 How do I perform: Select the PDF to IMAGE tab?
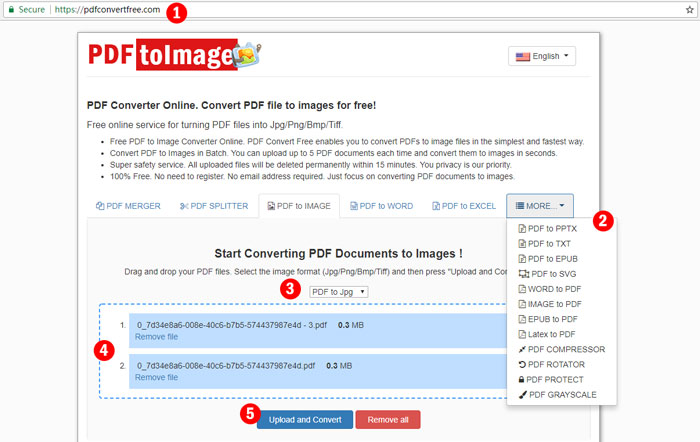[299, 206]
